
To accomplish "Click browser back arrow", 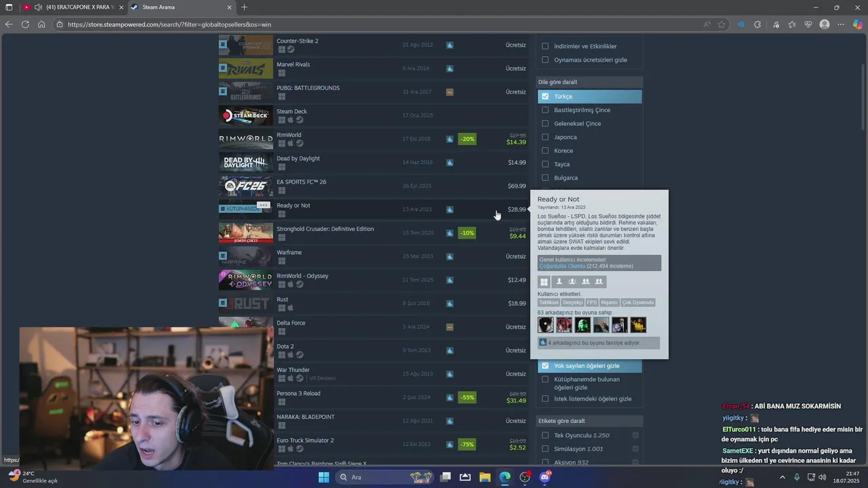I will (x=9, y=24).
